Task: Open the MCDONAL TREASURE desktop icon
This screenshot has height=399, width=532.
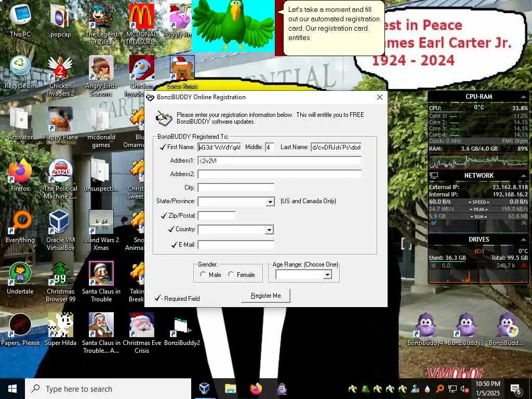Action: 142,24
